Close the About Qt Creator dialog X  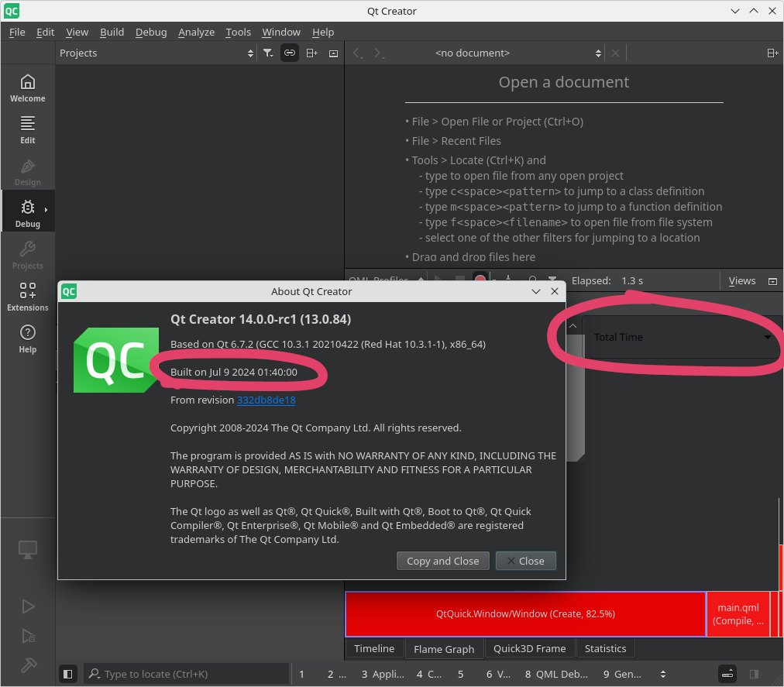coord(555,291)
